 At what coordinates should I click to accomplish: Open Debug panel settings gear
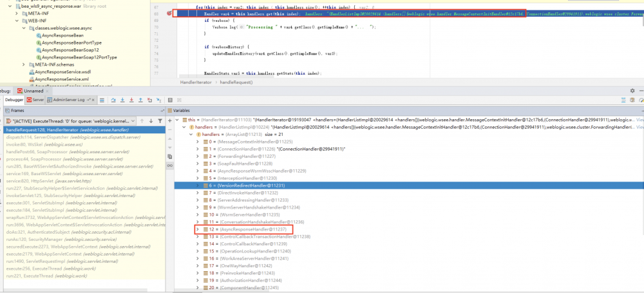(x=632, y=90)
